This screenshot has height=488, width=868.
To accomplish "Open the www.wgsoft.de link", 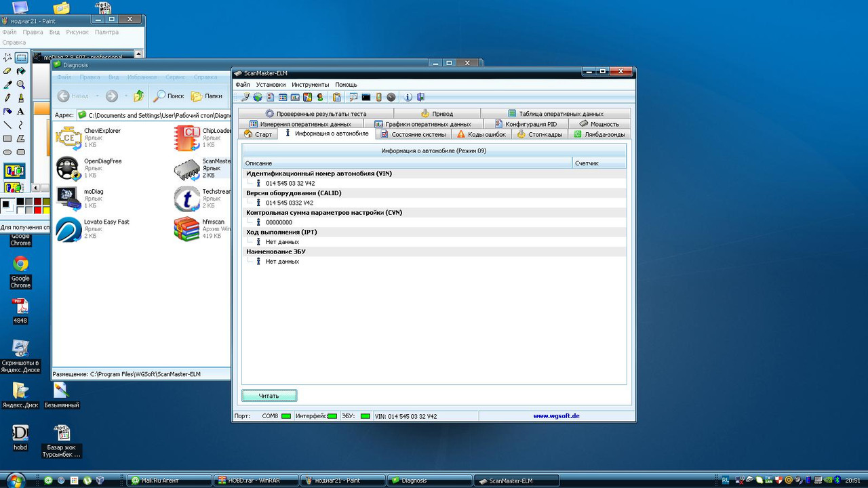I will [556, 416].
